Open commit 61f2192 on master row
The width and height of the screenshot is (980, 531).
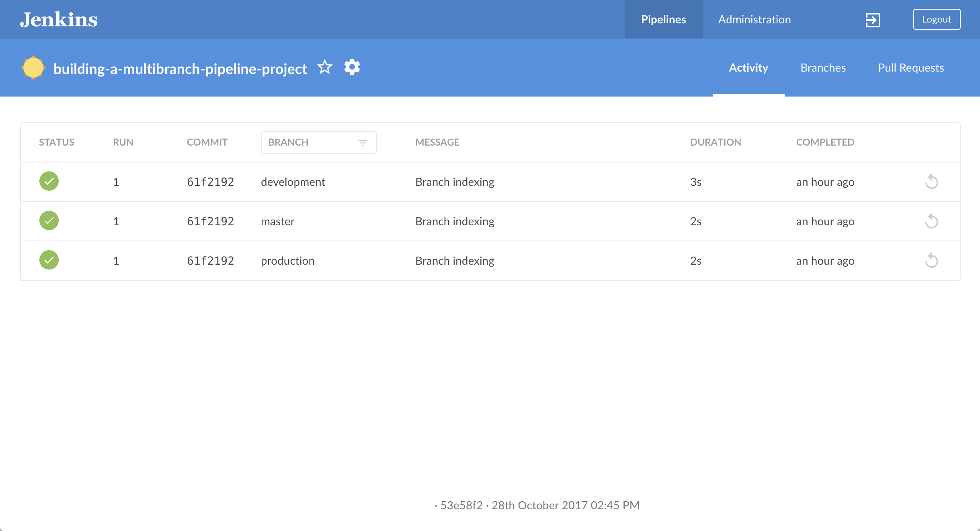click(x=210, y=221)
